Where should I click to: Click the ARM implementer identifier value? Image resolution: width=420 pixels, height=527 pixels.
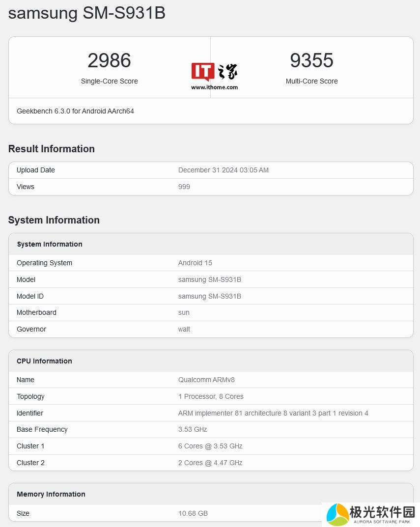tap(273, 413)
